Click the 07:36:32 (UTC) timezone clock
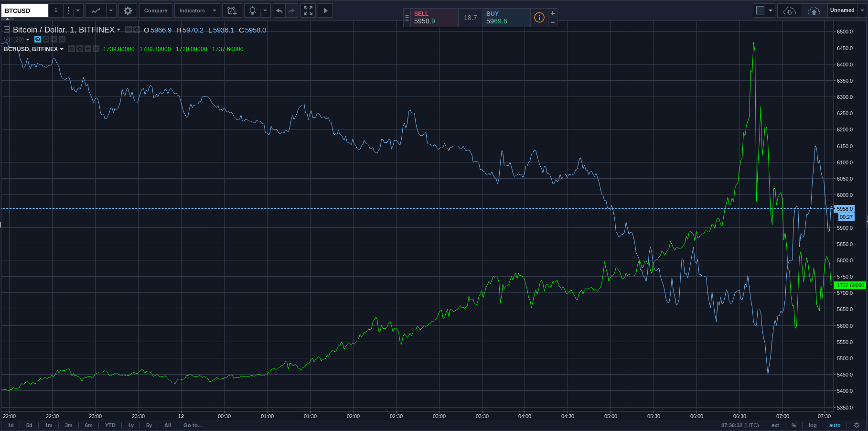868x431 pixels. coord(740,425)
